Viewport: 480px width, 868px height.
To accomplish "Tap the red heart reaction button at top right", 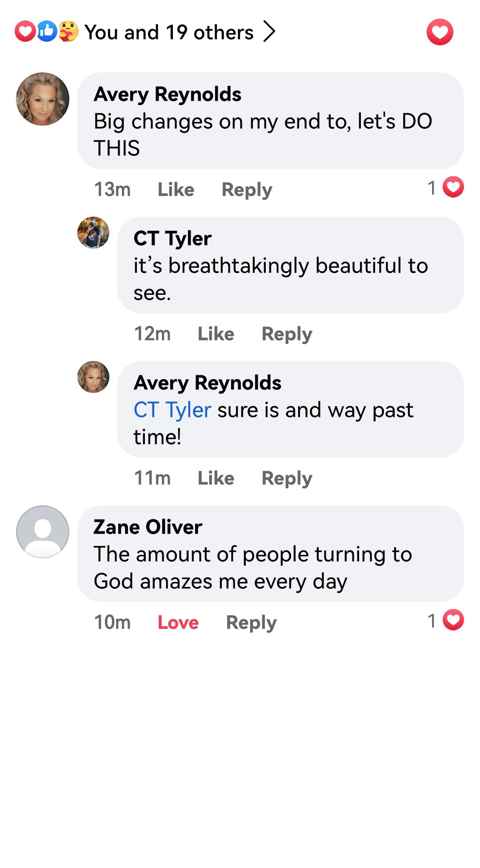I will pos(440,32).
